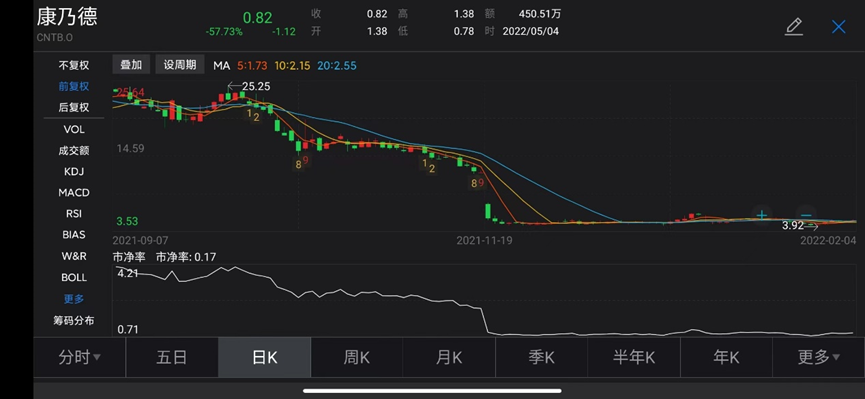The height and width of the screenshot is (399, 865).
Task: Click the 设周期 button
Action: [x=180, y=65]
